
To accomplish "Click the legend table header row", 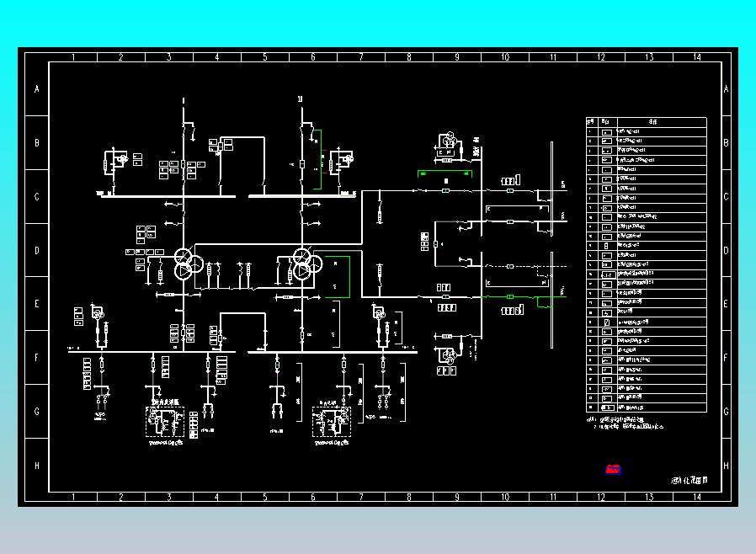I will coord(646,122).
